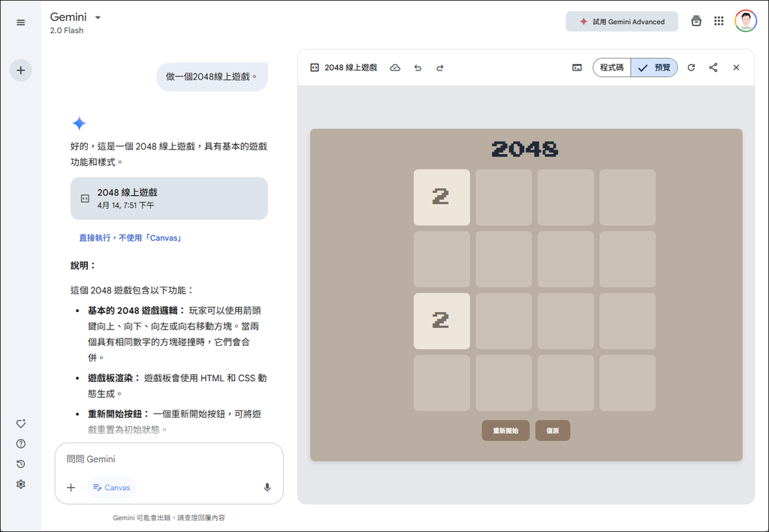Add attachment with plus in prompt box
Screen dimensions: 769x532
tap(71, 488)
